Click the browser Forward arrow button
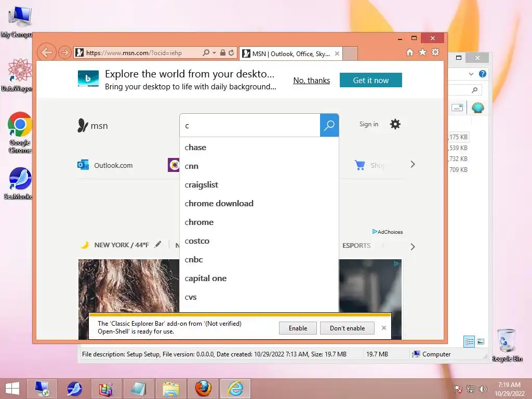The image size is (532, 399). [64, 52]
